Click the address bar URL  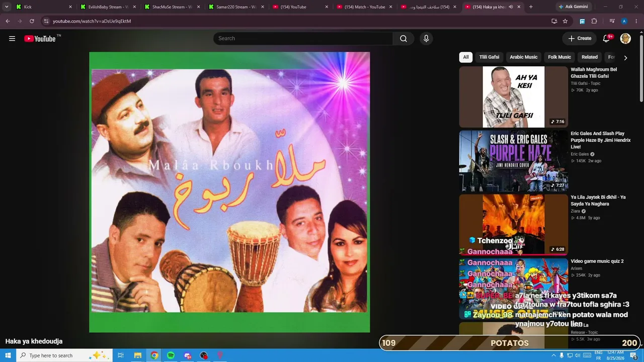92,21
